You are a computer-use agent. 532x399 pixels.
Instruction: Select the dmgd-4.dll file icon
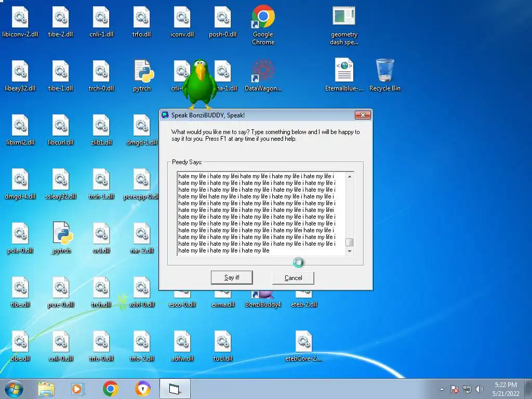click(20, 183)
